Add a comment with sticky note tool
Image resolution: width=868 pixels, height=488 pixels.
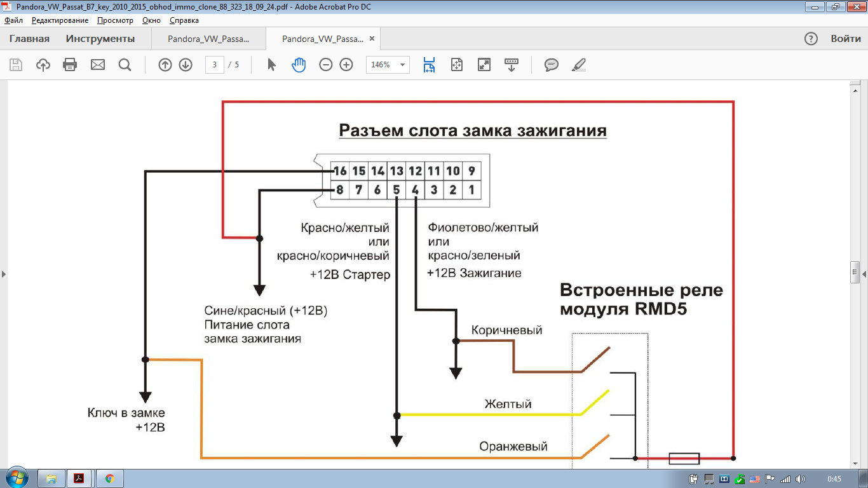552,65
